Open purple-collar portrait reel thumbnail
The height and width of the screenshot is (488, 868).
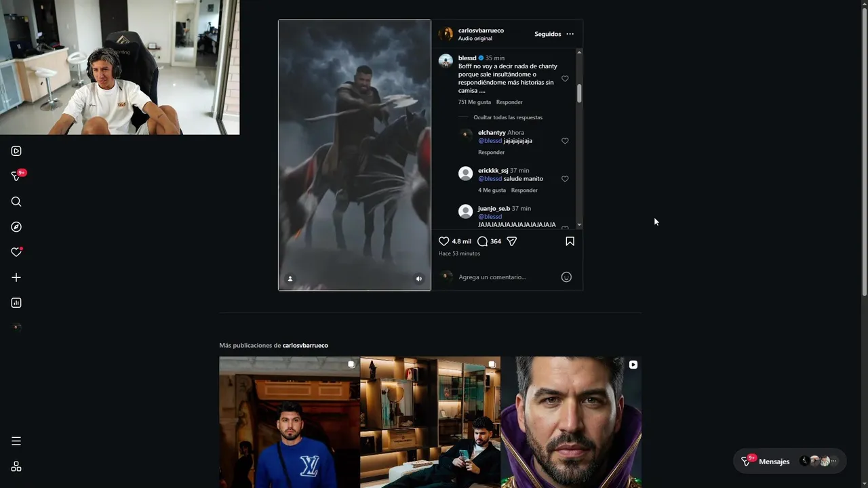(x=571, y=422)
